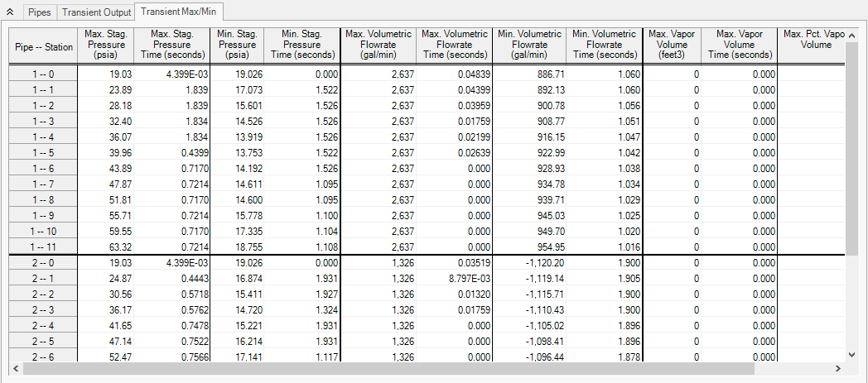Collapse the output panel with double-chevron icon
Screen dimensions: 868x383
click(10, 13)
